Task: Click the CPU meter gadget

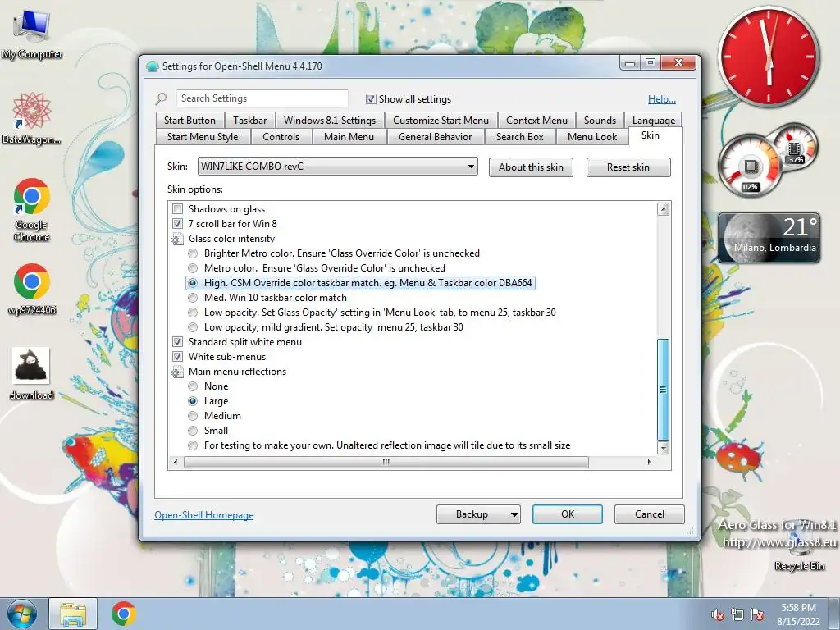Action: (750, 166)
